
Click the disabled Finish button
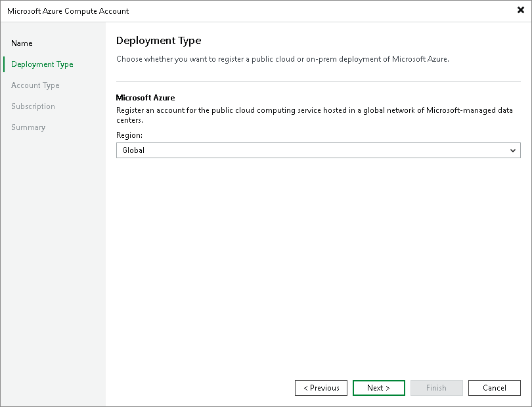(x=436, y=388)
